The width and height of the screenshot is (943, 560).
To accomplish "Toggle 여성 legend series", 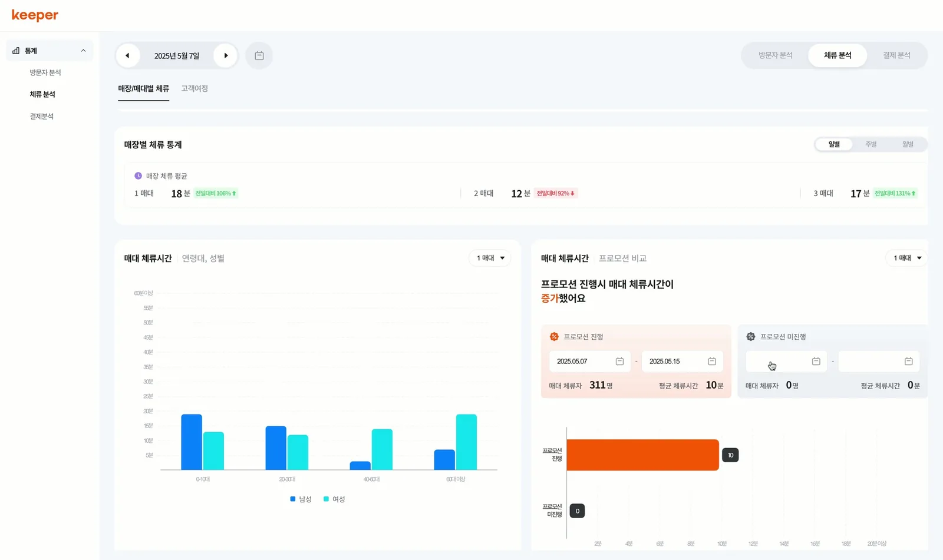I will [x=334, y=499].
